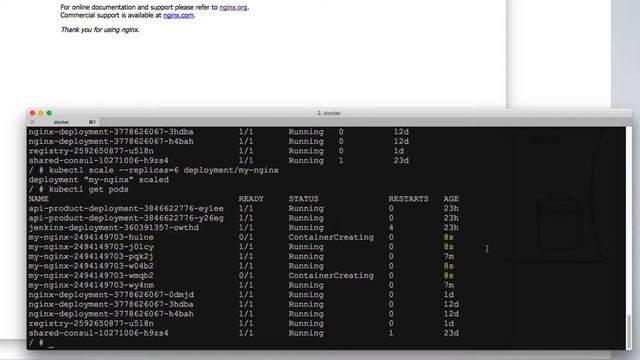Click the '2. docker' window title
The height and width of the screenshot is (360, 640).
pyautogui.click(x=329, y=113)
